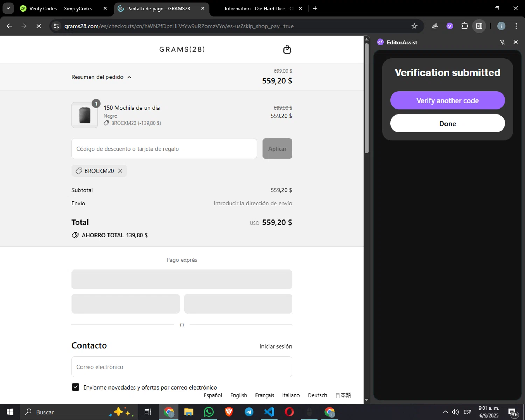The width and height of the screenshot is (525, 420).
Task: Switch language to Italiano
Action: (291, 395)
